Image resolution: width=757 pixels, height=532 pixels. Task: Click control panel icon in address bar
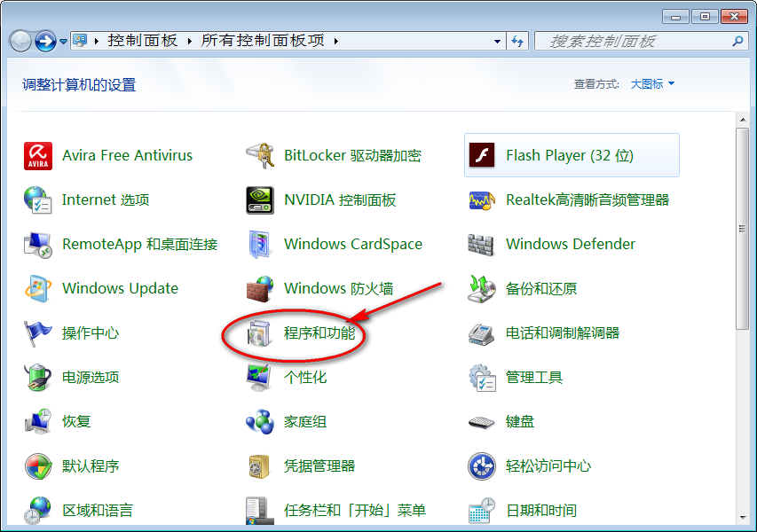[x=80, y=41]
